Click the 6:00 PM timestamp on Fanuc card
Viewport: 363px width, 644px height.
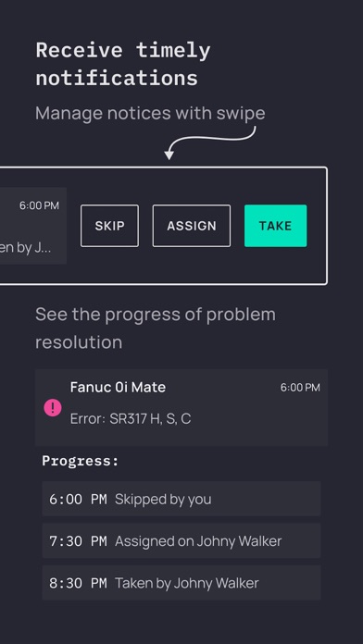pyautogui.click(x=300, y=388)
